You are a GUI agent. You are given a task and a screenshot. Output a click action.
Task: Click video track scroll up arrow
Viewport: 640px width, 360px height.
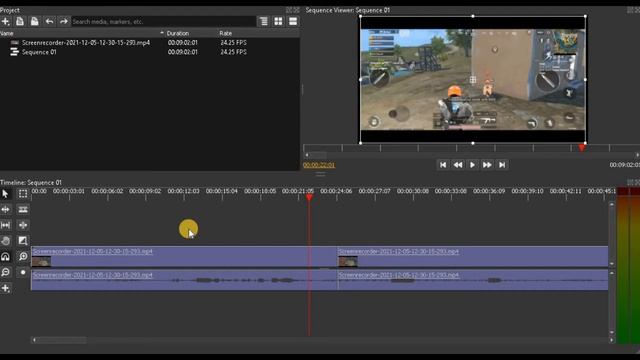[x=611, y=204]
